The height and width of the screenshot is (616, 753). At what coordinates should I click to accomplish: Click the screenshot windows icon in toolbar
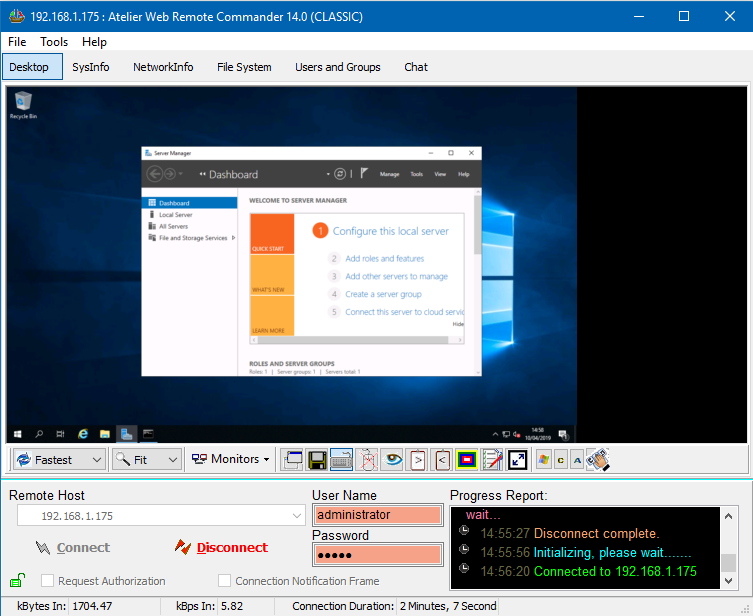292,460
